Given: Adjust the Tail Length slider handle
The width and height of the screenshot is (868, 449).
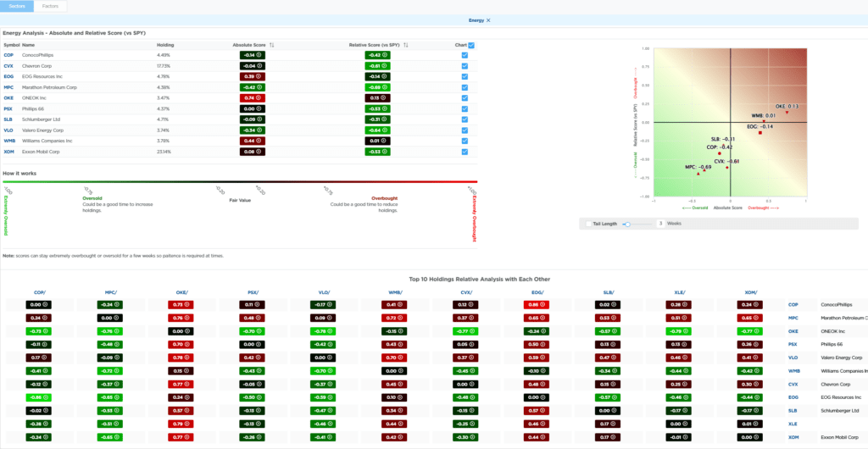Looking at the screenshot, I should point(627,224).
